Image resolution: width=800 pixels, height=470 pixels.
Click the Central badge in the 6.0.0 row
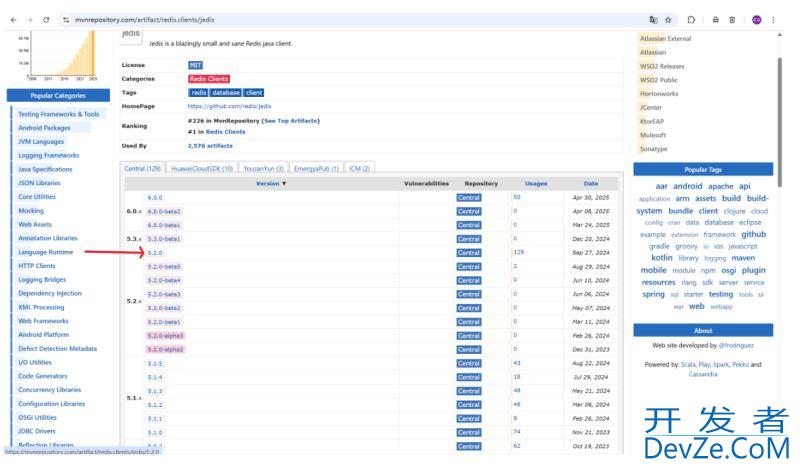click(x=469, y=197)
